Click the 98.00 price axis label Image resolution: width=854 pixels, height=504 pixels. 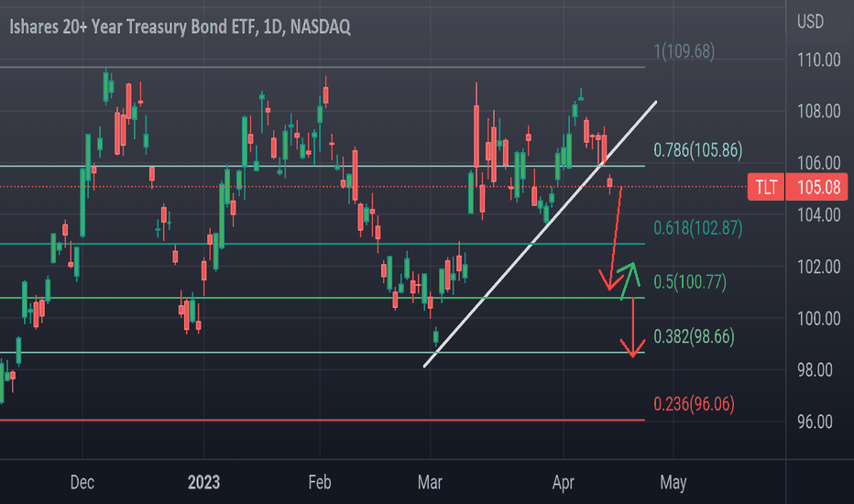pos(815,370)
